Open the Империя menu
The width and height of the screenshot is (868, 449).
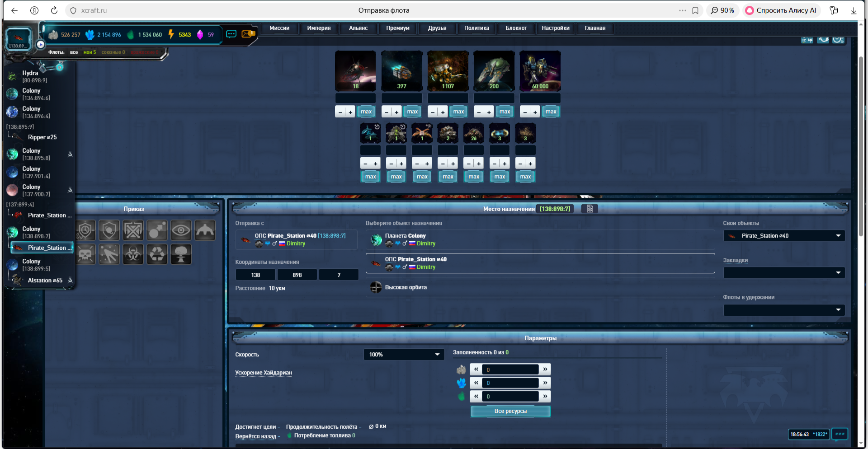[x=319, y=28]
